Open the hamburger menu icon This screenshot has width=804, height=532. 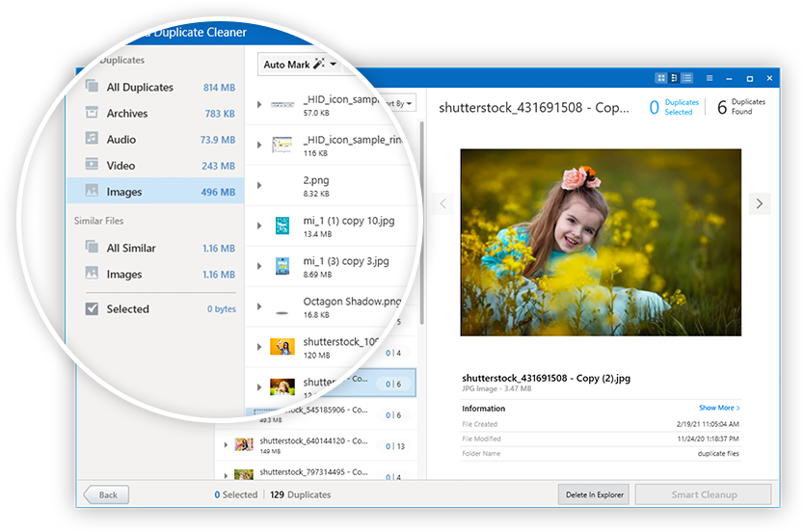click(x=710, y=78)
